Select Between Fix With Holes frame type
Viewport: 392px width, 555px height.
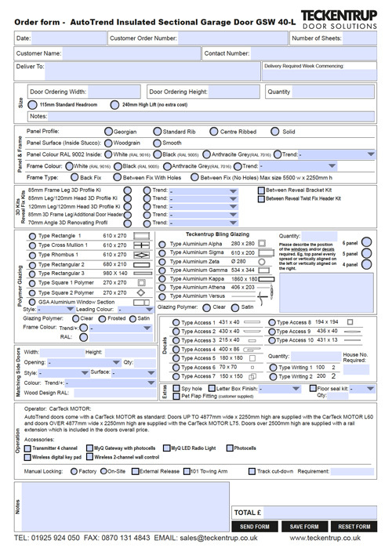click(x=118, y=177)
